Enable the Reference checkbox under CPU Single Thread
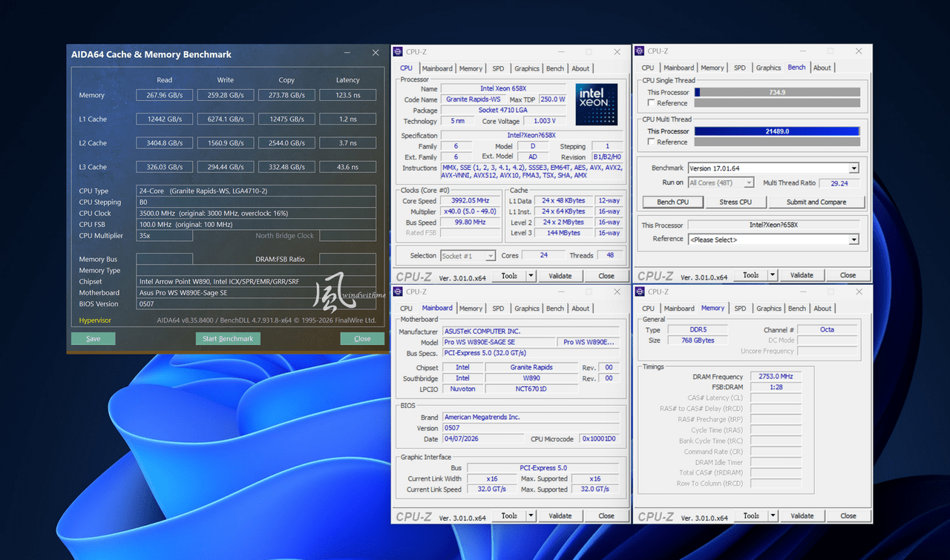950x560 pixels. click(x=651, y=103)
